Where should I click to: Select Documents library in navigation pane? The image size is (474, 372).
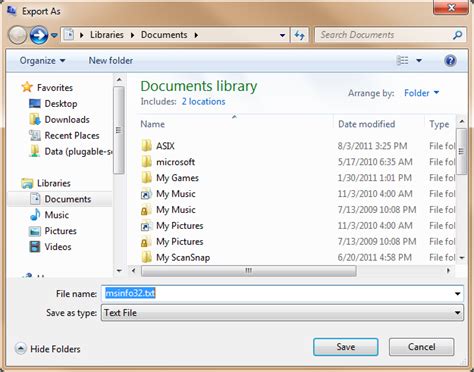click(60, 199)
